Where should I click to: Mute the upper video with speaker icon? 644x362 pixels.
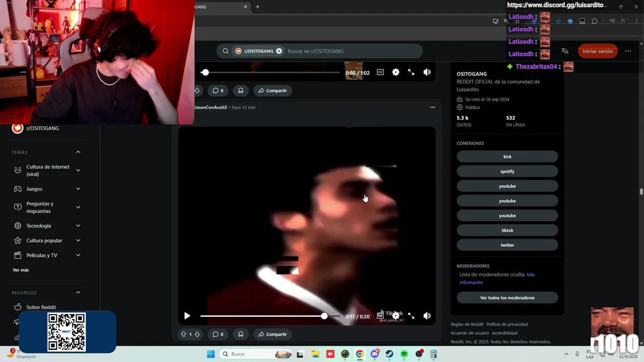point(427,72)
